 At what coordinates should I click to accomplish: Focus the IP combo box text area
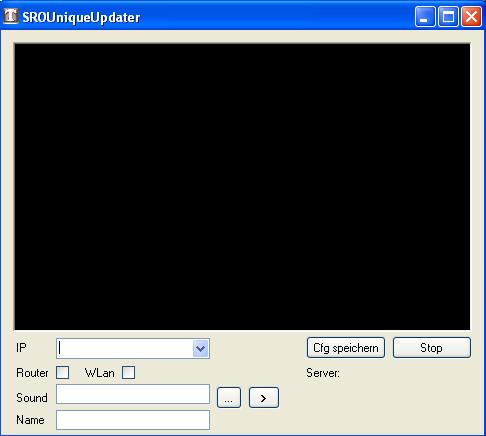[125, 348]
